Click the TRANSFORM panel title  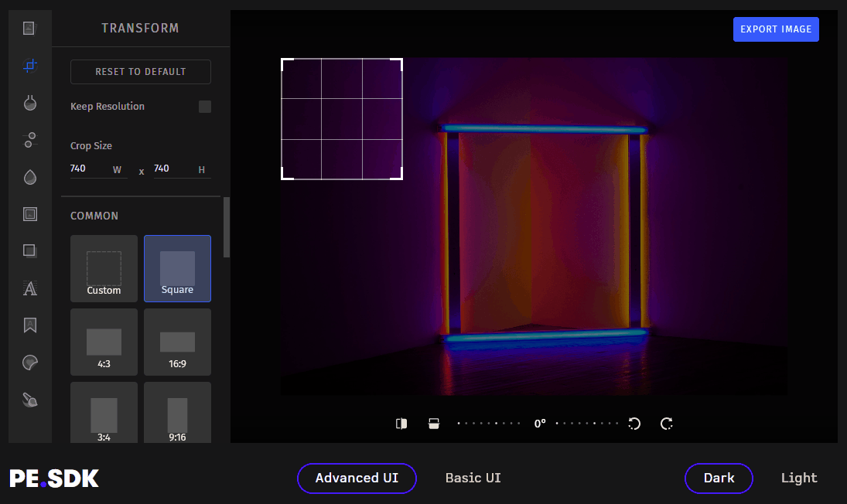(x=140, y=28)
